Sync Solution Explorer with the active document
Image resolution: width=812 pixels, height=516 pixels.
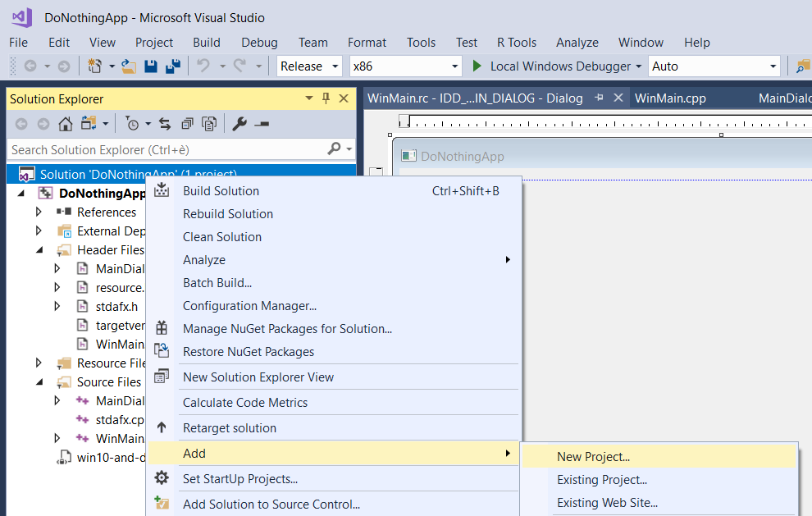165,124
